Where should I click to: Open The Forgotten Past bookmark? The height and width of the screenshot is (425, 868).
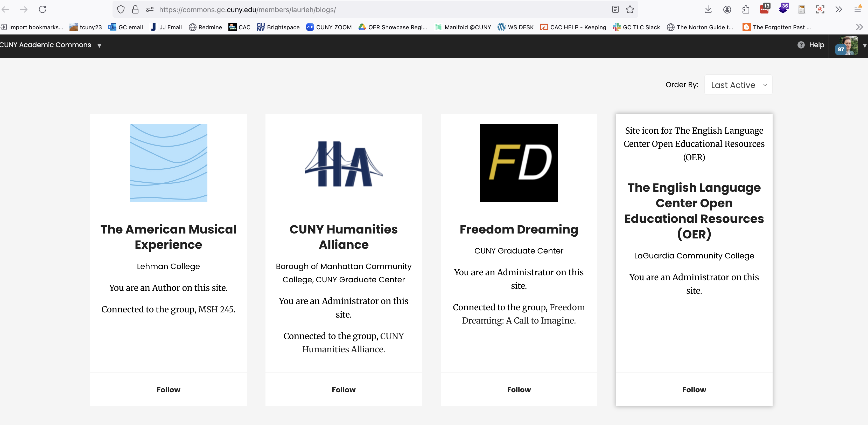click(x=777, y=27)
